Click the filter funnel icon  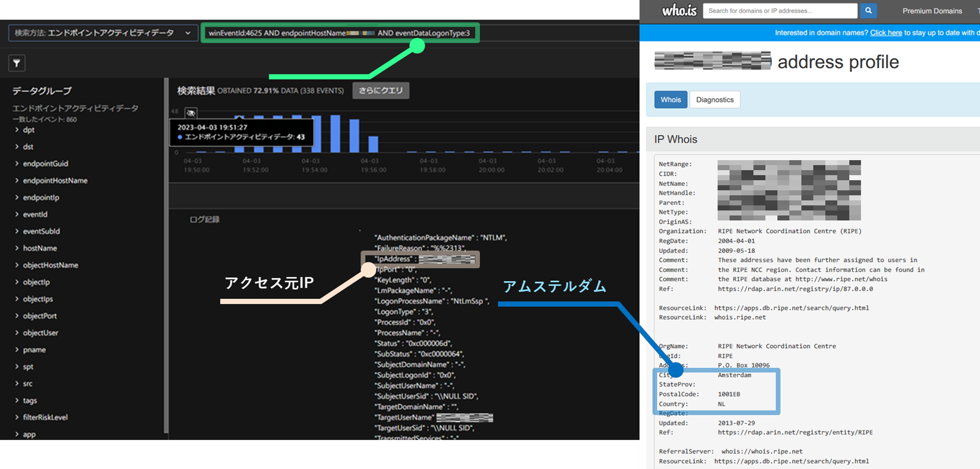click(17, 63)
